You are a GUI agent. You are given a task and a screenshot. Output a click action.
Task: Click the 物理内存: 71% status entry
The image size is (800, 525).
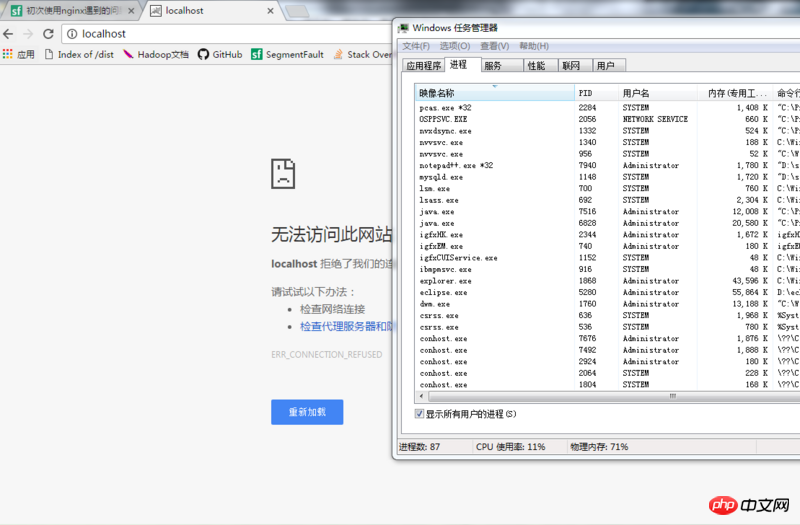[599, 447]
